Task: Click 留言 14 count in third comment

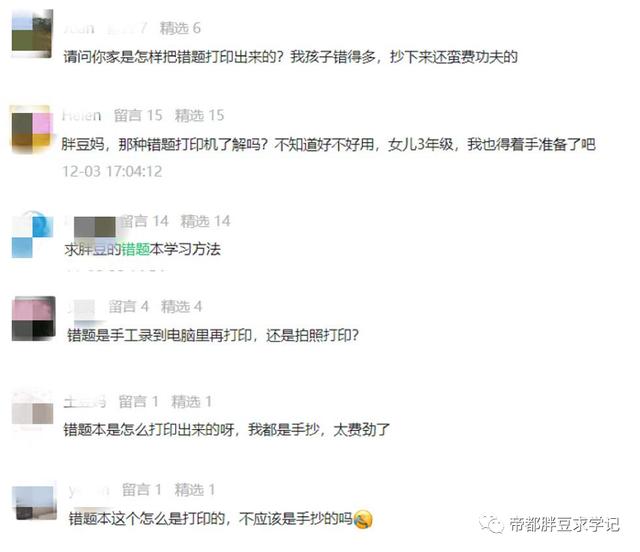Action: (x=144, y=221)
